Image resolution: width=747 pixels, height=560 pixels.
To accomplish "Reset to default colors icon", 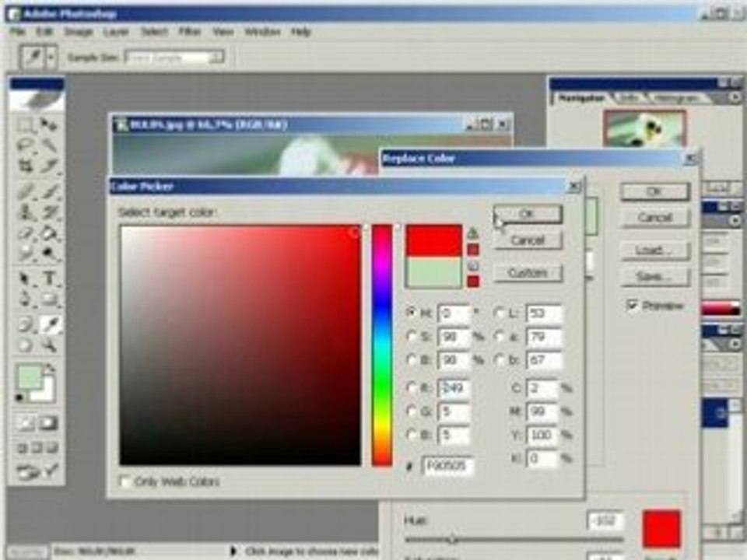I will (x=20, y=397).
